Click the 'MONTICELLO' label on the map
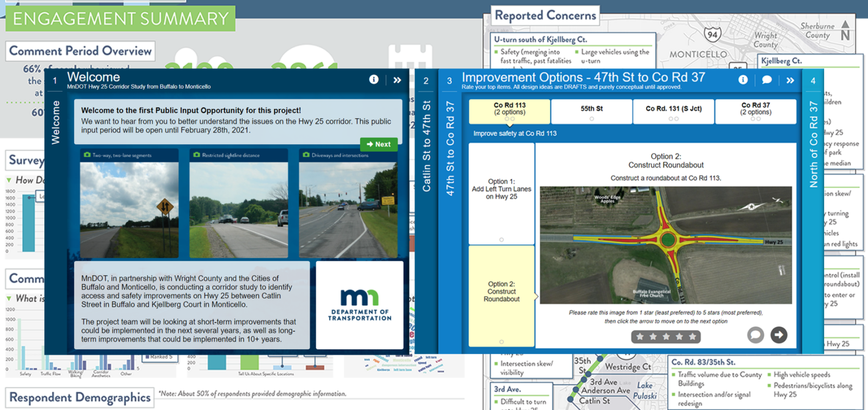Viewport: 868px width, 410px height. click(698, 54)
